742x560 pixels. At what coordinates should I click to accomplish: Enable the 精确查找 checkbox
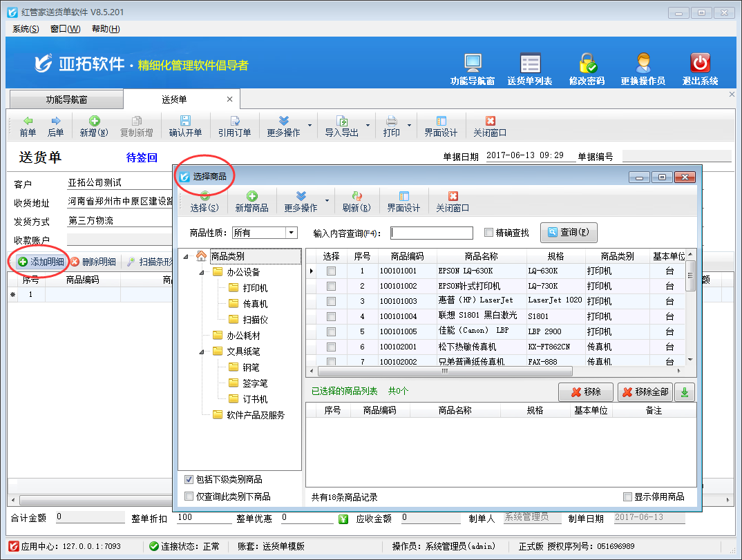click(x=489, y=233)
